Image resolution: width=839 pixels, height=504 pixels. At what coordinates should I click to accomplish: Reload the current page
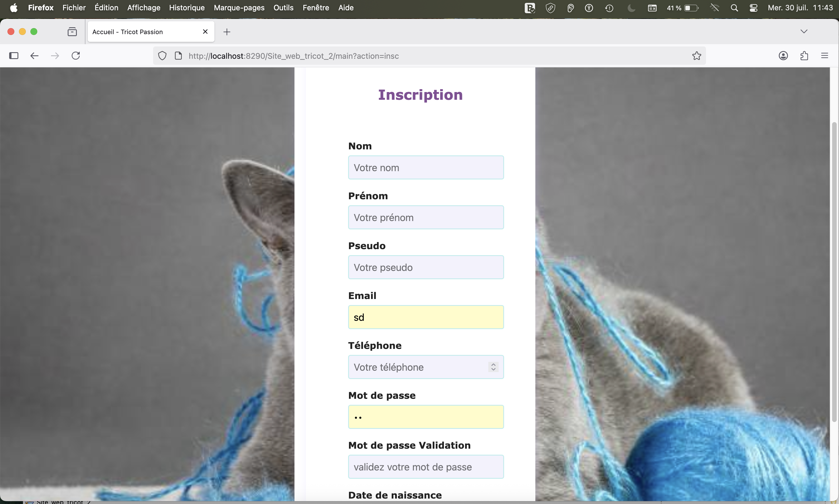(x=75, y=56)
